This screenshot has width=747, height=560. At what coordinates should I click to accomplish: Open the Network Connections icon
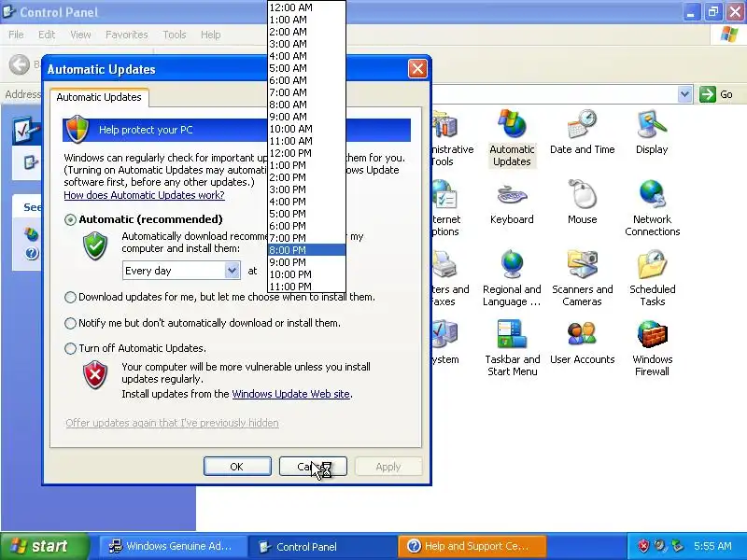652,207
